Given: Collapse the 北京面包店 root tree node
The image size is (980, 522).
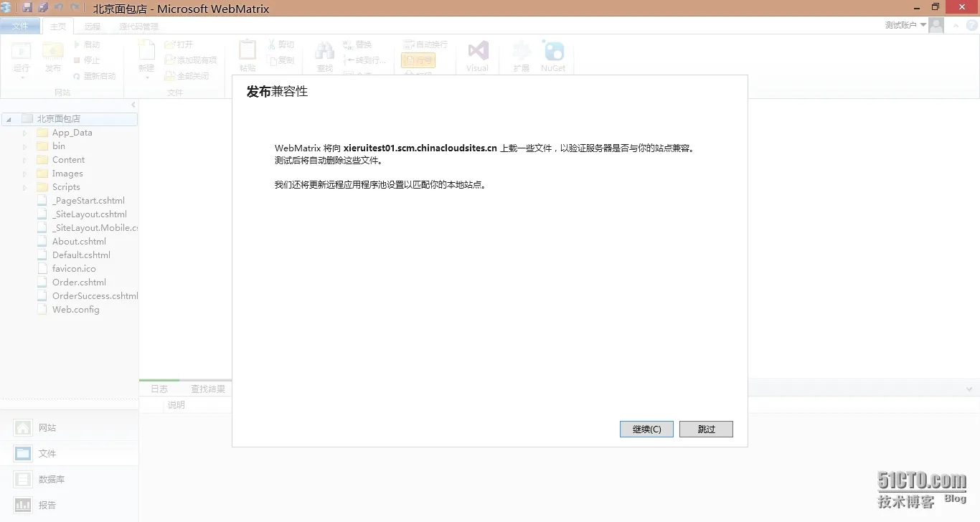Looking at the screenshot, I should [x=8, y=119].
